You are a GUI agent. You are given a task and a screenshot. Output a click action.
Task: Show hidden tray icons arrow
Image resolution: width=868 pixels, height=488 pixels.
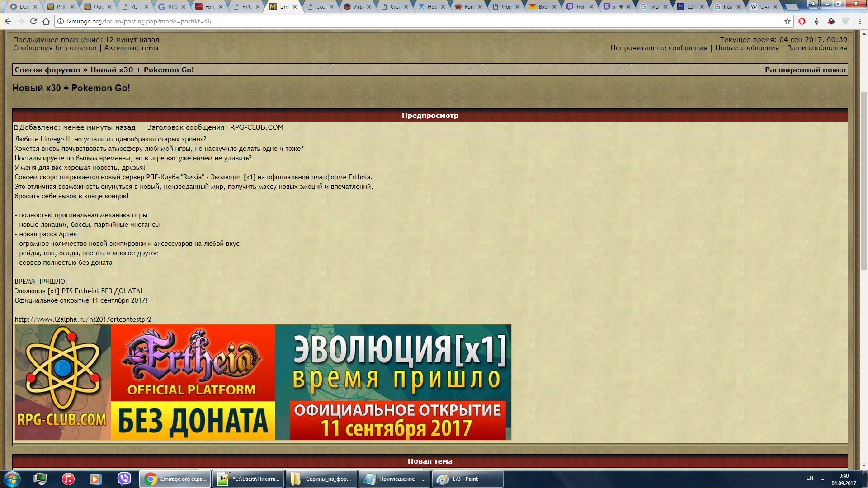[x=822, y=479]
